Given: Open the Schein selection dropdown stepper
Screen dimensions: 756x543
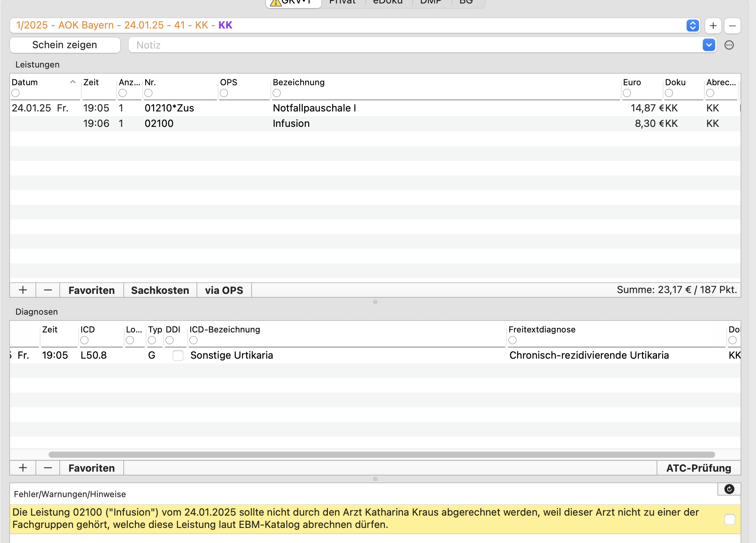Looking at the screenshot, I should 692,26.
